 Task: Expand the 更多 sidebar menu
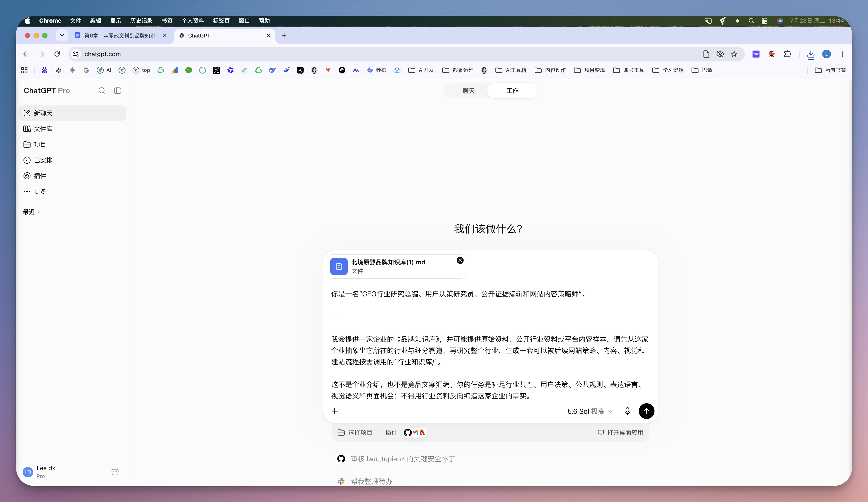point(72,192)
